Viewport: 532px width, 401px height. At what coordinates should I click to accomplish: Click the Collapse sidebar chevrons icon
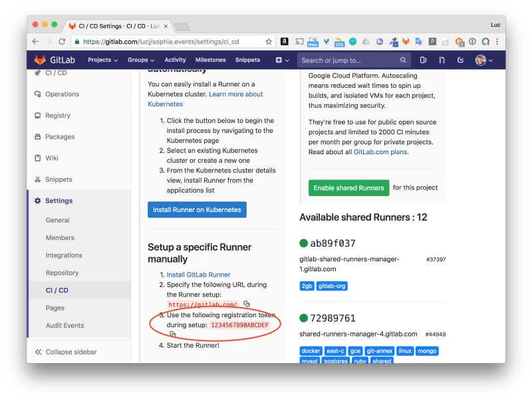pyautogui.click(x=38, y=352)
